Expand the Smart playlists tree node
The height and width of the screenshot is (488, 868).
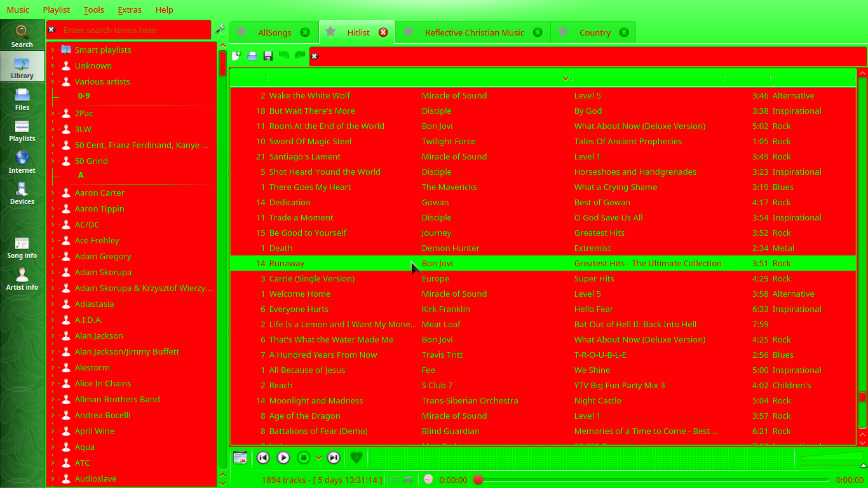(52, 50)
